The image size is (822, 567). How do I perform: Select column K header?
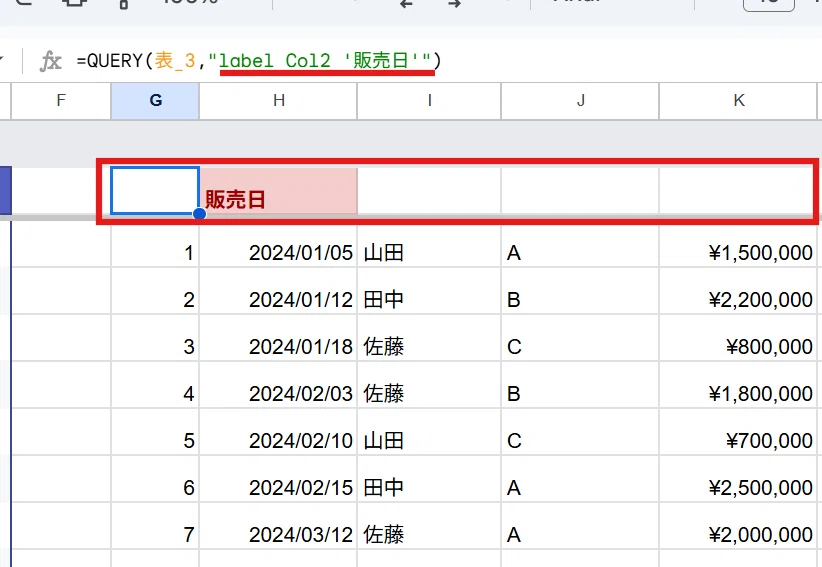[x=738, y=100]
